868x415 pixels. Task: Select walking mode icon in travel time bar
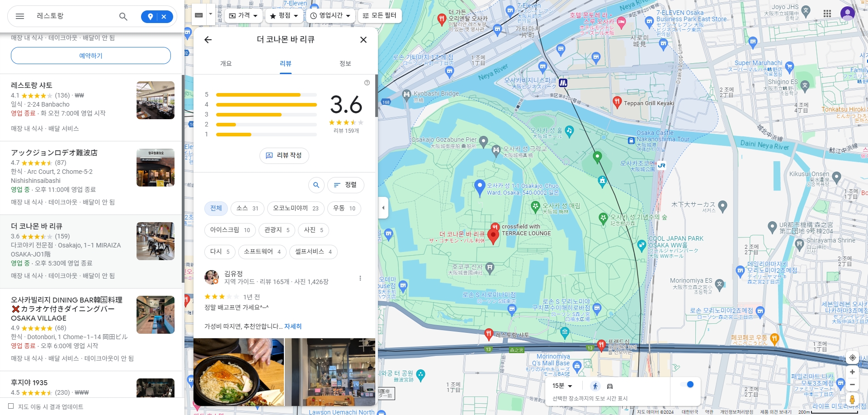(595, 386)
